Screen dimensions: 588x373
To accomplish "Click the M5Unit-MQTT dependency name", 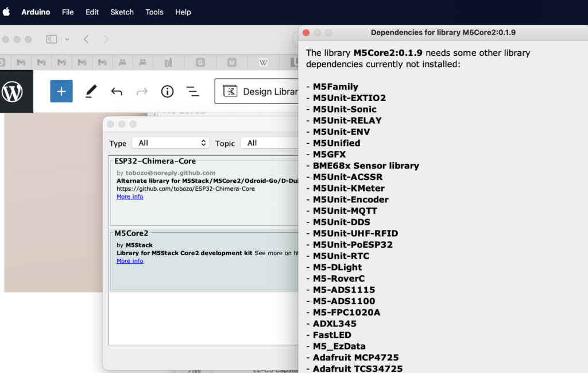I will tap(345, 211).
